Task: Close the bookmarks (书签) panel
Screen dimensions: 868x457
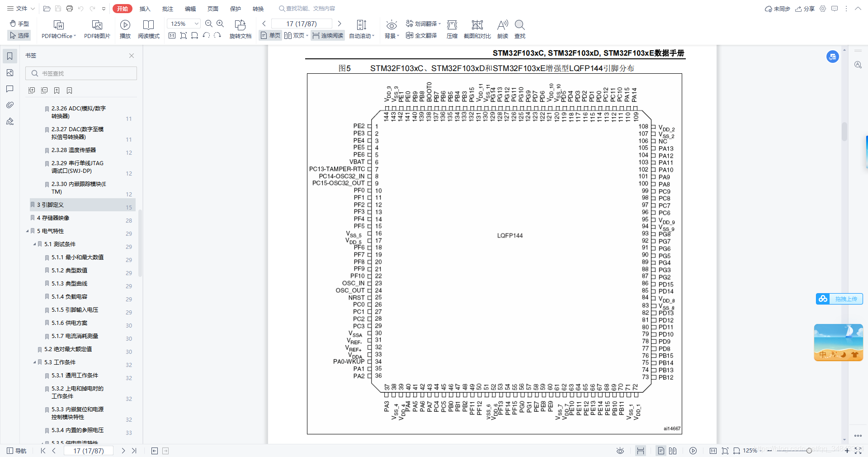Action: click(132, 56)
